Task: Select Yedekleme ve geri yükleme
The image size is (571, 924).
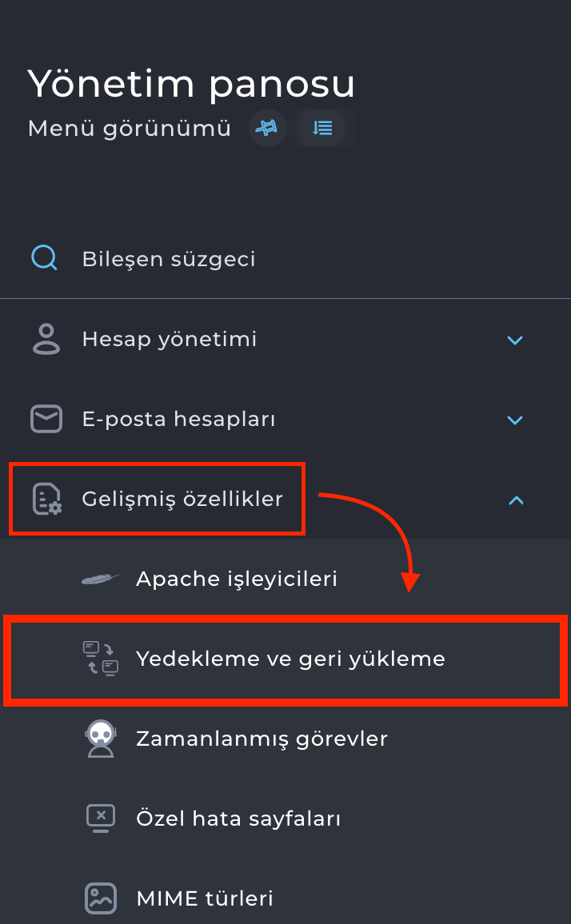Action: [290, 659]
